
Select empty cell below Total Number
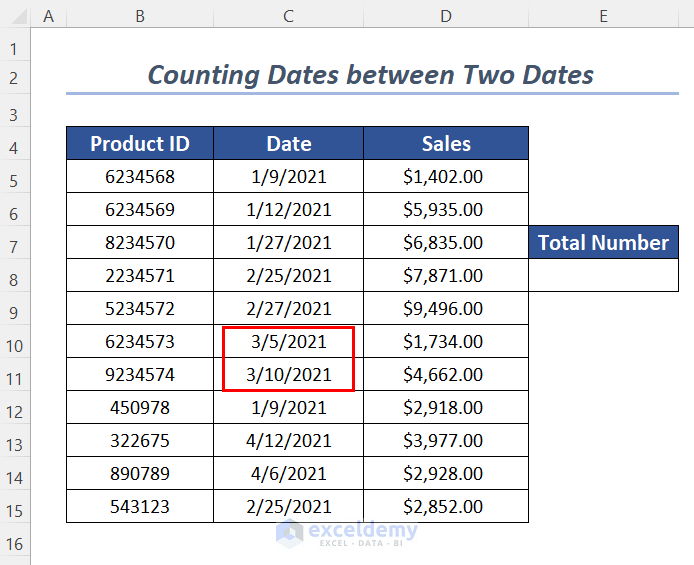603,275
